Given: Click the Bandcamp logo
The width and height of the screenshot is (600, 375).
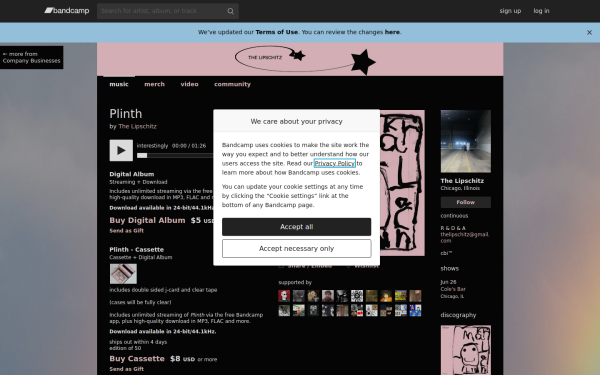Looking at the screenshot, I should (x=67, y=11).
